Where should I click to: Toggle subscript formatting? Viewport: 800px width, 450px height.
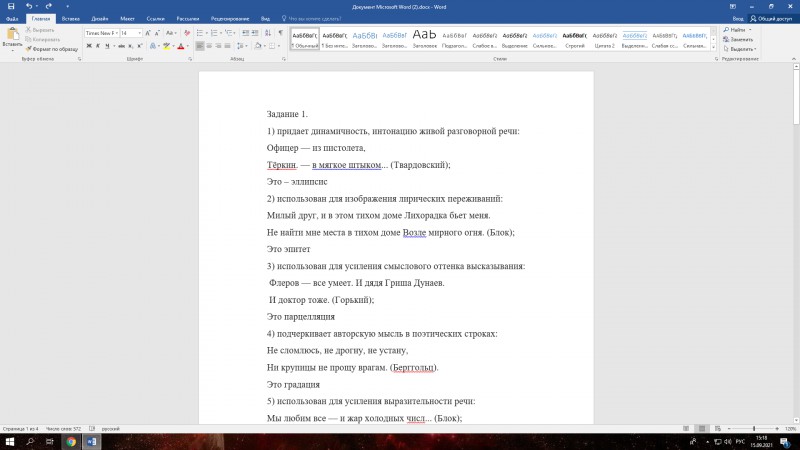[131, 46]
